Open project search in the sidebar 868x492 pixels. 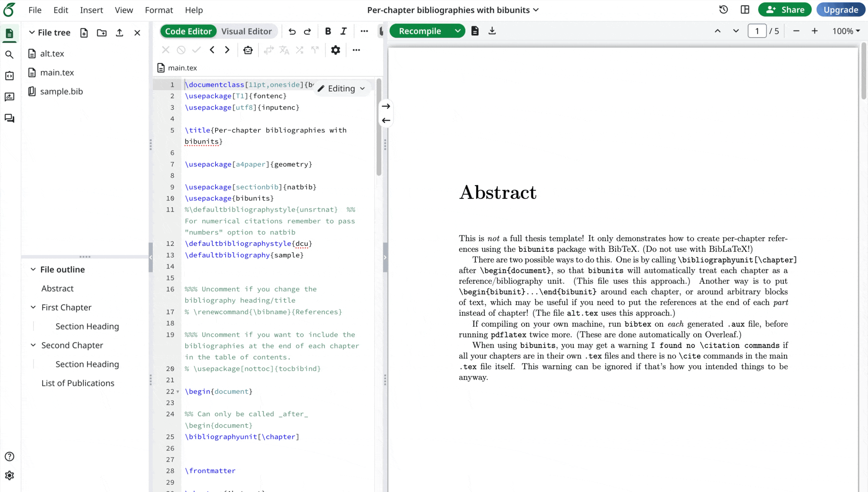coord(9,54)
